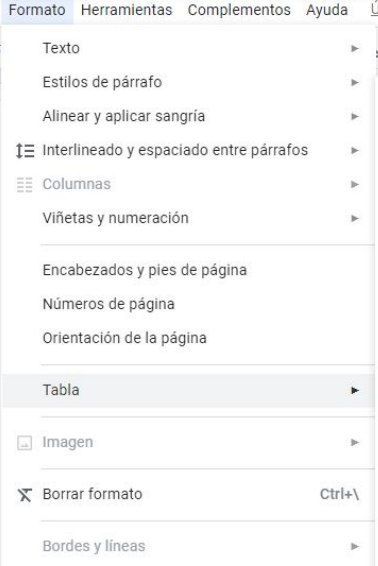Viewport: 378px width, 566px height.
Task: Expand the Tabla submenu arrow
Action: pyautogui.click(x=355, y=390)
